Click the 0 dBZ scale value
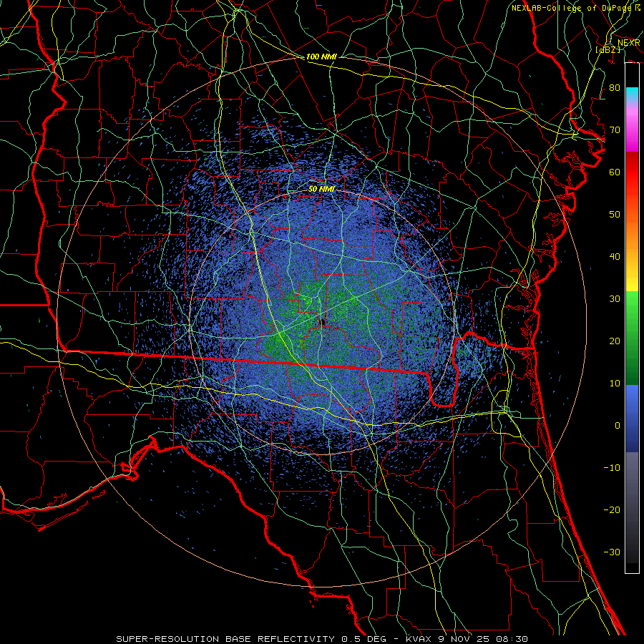This screenshot has width=644, height=644. tap(618, 426)
